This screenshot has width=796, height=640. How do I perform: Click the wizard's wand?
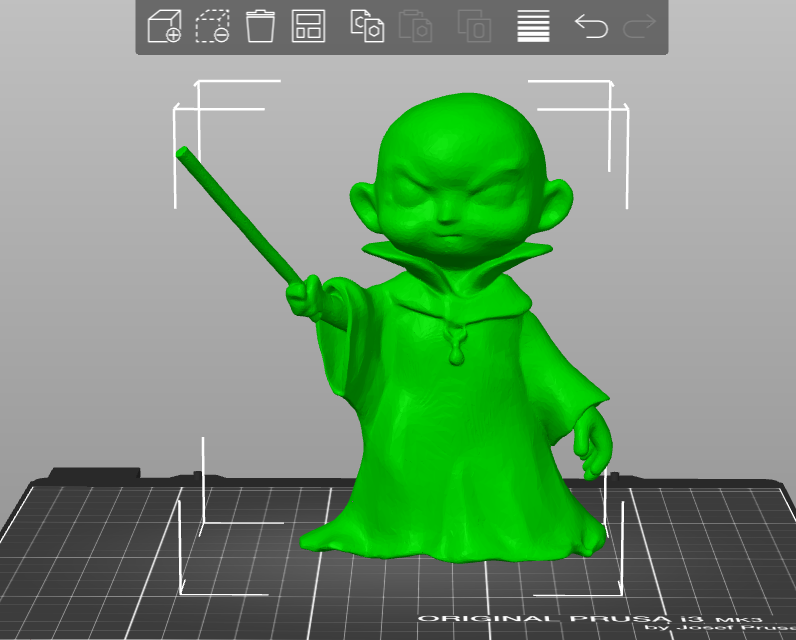coord(239,216)
